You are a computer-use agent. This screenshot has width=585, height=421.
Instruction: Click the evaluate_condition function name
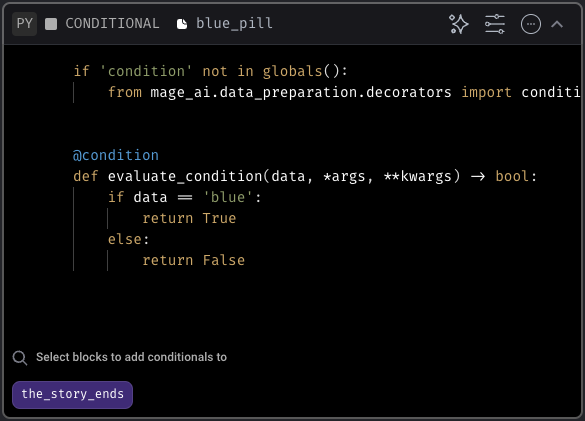click(185, 176)
